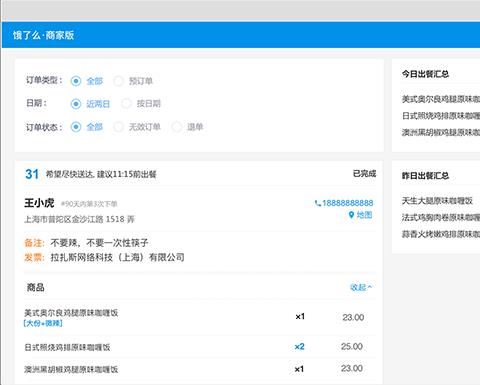
Task: Click customer name 王小虎
Action: (x=39, y=203)
